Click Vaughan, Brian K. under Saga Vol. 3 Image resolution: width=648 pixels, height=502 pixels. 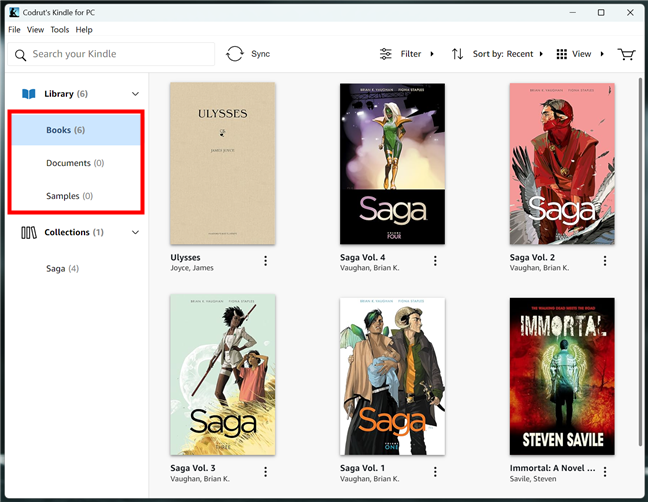point(200,479)
